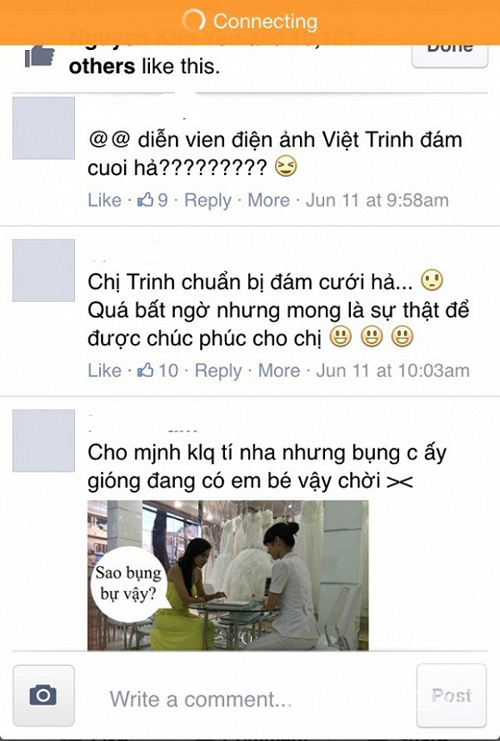The image size is (500, 741).
Task: Open the 'Sao bụng bự vậy?' attached image
Action: 228,575
